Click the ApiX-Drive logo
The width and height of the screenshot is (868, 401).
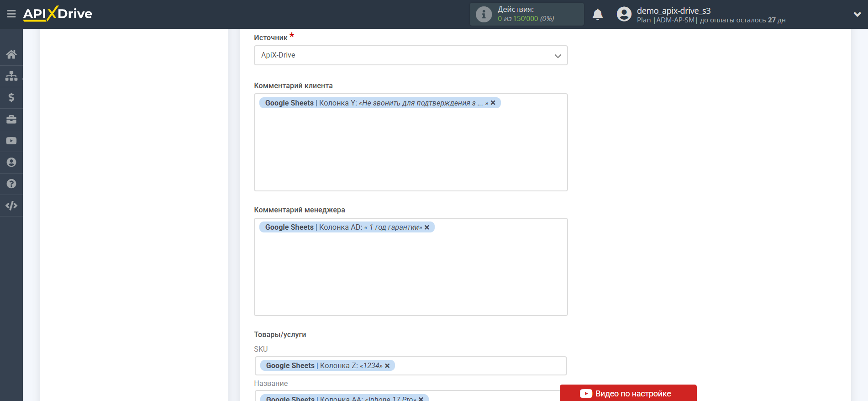(x=58, y=14)
